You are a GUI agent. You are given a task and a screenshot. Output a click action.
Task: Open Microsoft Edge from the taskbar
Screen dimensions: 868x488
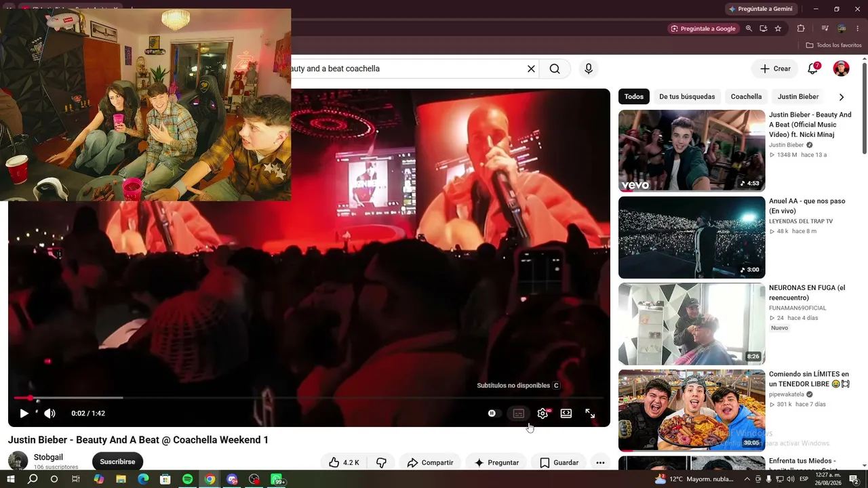click(143, 479)
